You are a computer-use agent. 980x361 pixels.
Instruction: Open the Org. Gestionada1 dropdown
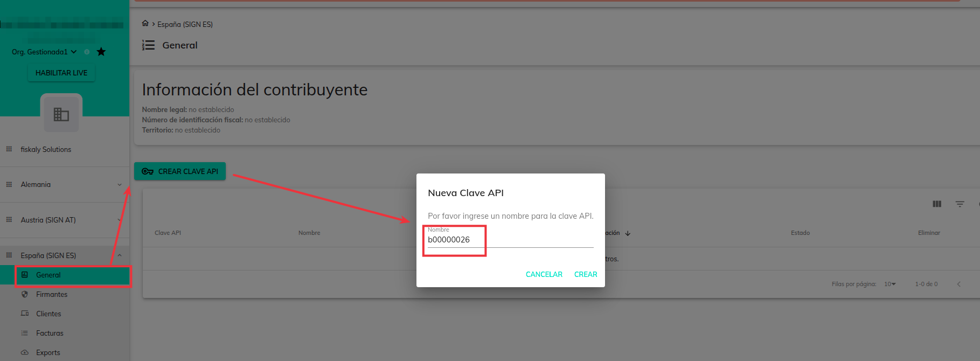(x=44, y=52)
